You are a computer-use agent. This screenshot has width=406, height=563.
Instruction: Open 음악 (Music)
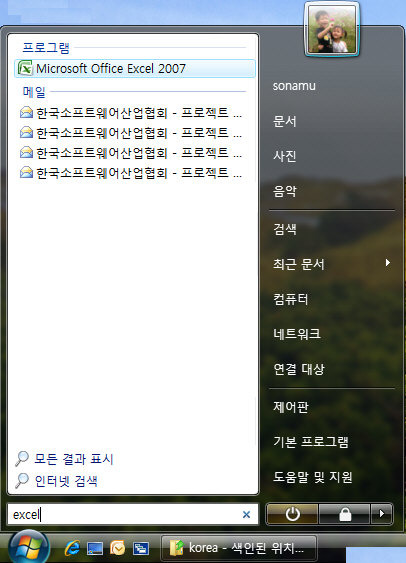click(285, 191)
